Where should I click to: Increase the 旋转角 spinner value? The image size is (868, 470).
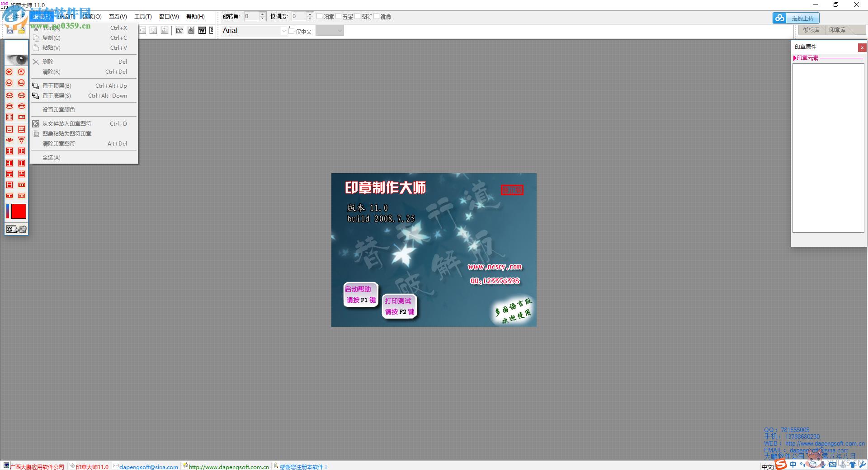(x=263, y=14)
